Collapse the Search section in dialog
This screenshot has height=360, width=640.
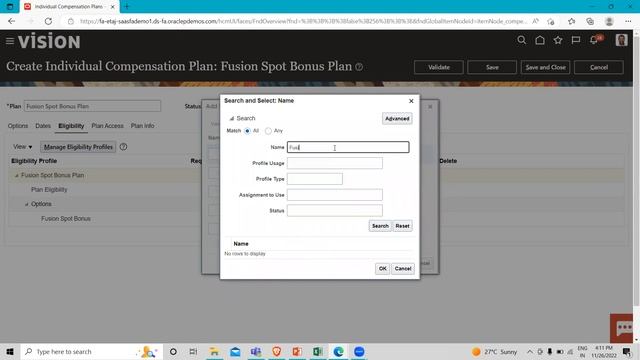point(231,118)
